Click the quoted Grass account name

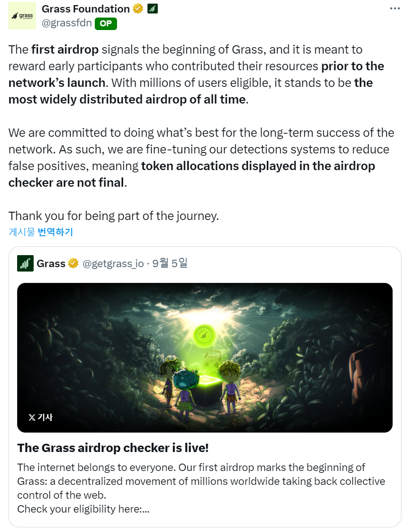51,263
